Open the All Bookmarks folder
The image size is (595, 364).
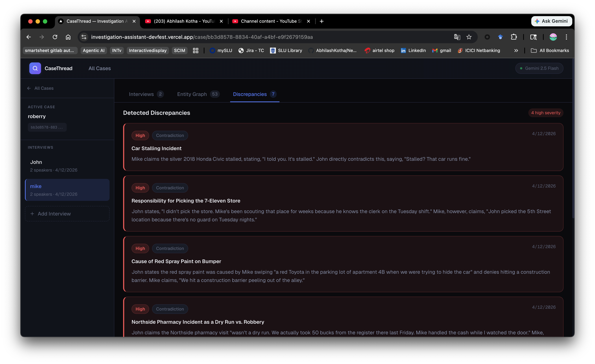pyautogui.click(x=550, y=51)
